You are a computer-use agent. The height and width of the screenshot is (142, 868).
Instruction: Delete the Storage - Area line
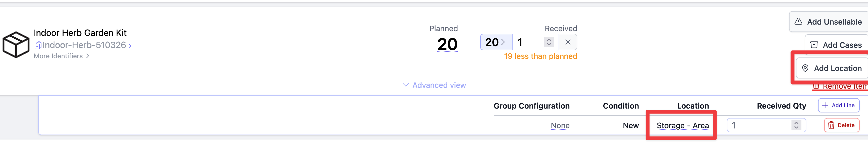click(841, 125)
